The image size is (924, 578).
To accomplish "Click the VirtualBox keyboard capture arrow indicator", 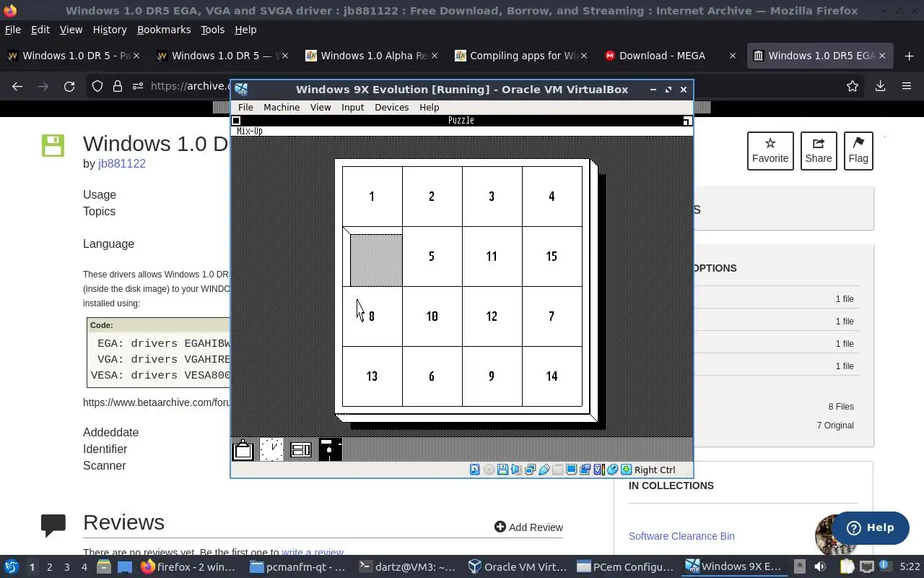I will click(x=626, y=470).
